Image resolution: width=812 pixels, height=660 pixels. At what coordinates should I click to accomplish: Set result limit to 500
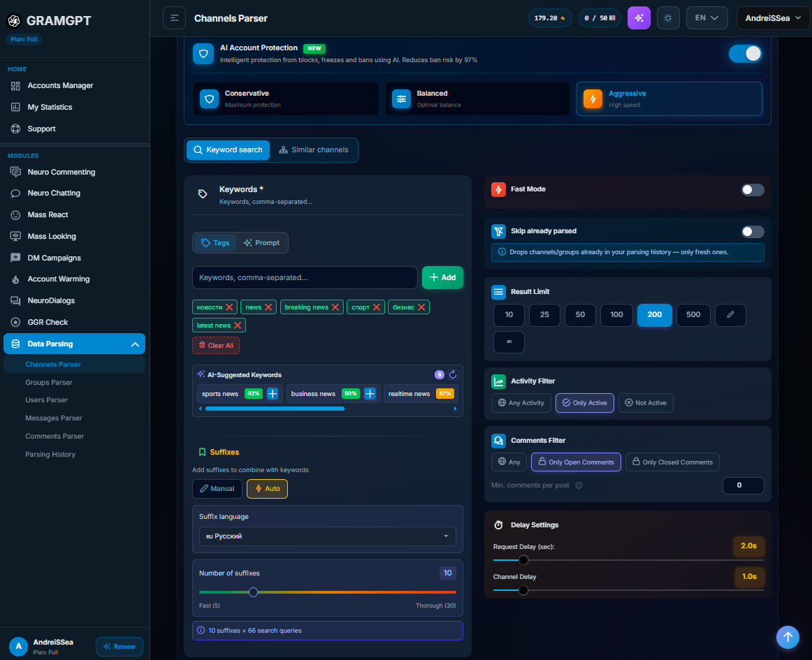click(x=693, y=315)
